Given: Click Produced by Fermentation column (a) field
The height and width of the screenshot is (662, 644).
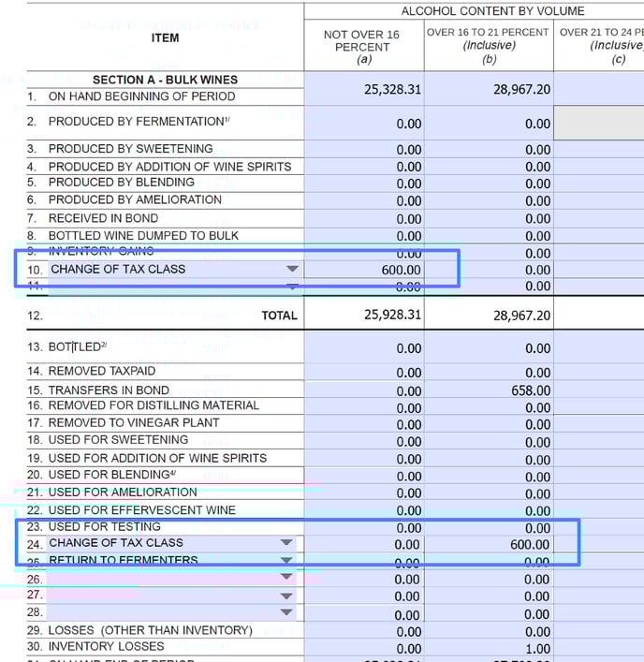Looking at the screenshot, I should 364,124.
